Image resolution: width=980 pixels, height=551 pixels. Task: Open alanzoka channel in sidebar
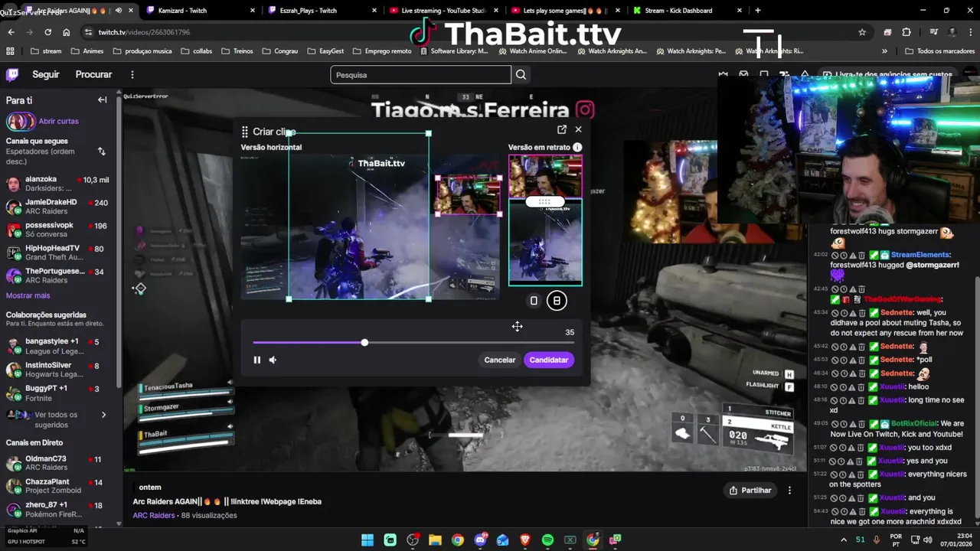click(57, 184)
